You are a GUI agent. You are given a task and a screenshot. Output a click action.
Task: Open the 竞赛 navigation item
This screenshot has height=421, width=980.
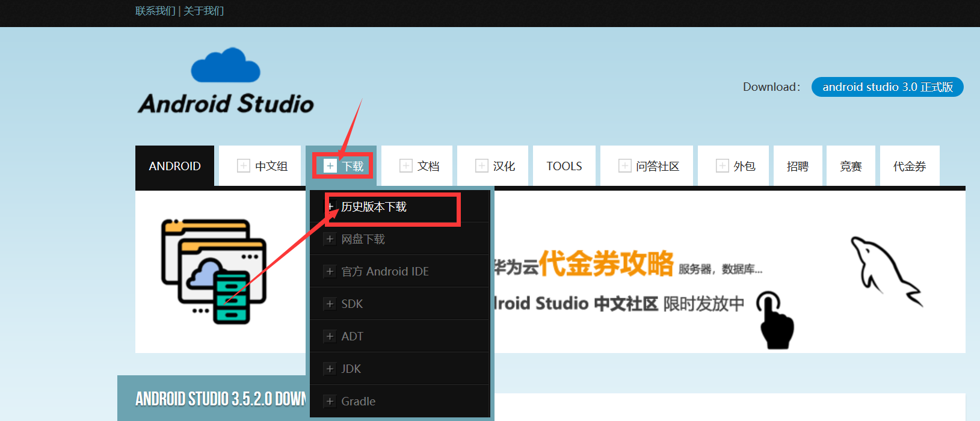(x=851, y=166)
